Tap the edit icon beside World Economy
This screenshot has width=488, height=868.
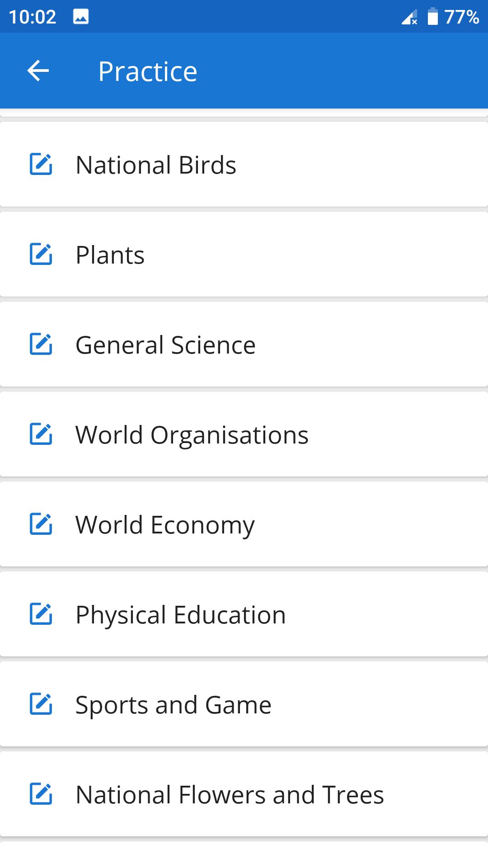[41, 524]
